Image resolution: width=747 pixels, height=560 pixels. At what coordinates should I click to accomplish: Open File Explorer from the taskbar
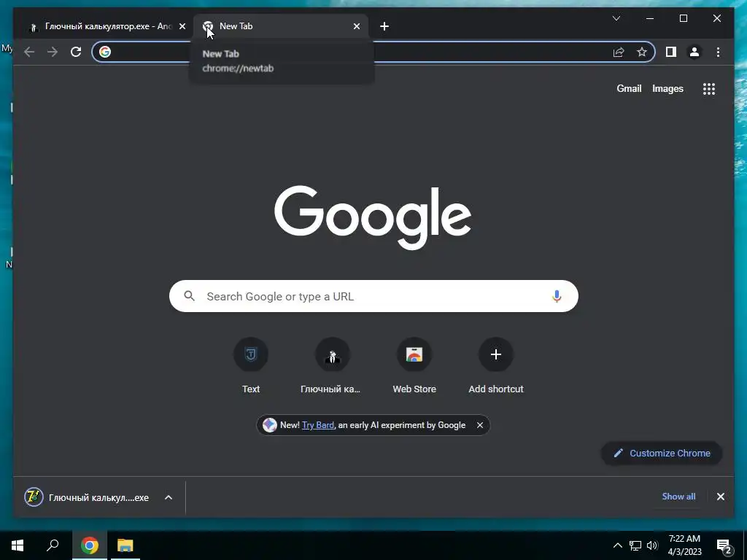125,545
